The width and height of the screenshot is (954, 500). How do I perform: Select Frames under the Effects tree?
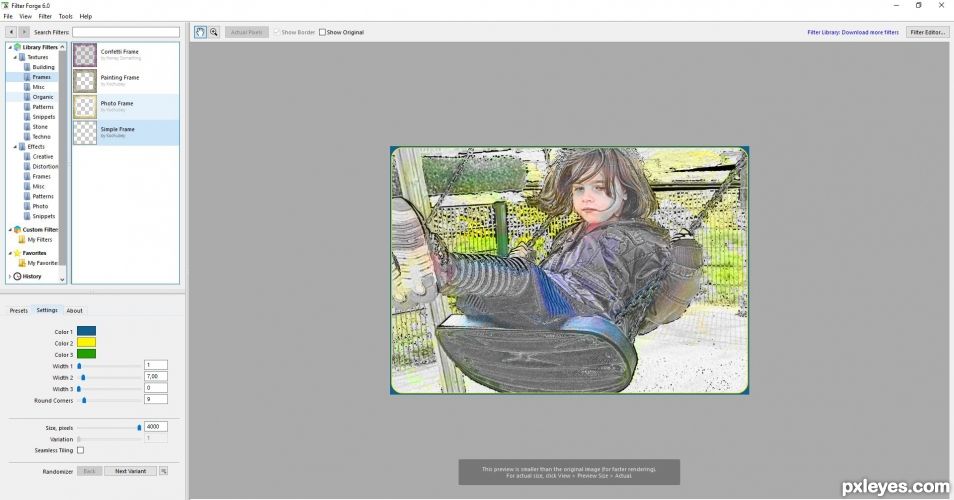(x=41, y=176)
